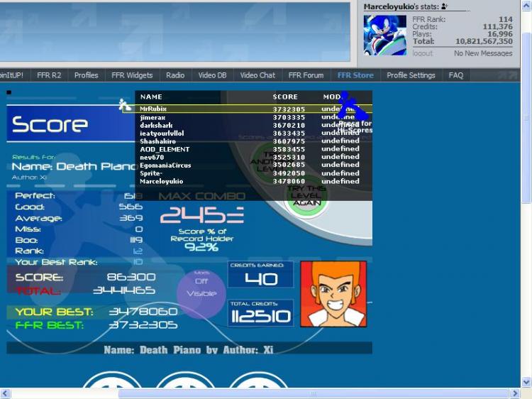
Task: Click the Sonic avatar thumbnail
Action: click(385, 35)
